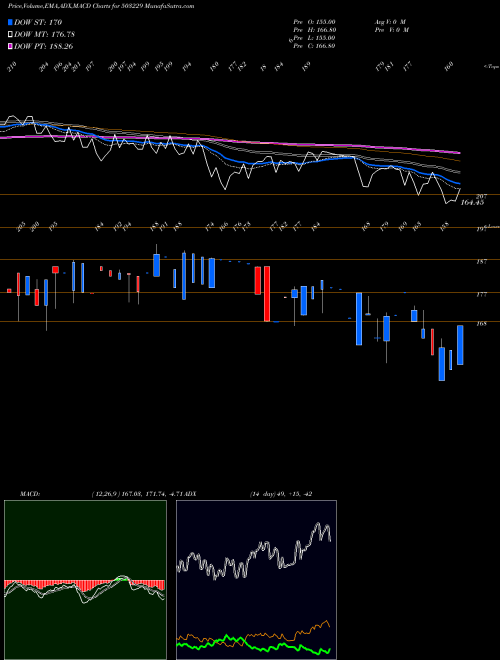Select the 'DOW MT: 176.78' legend text
The image size is (500, 660).
pos(45,34)
